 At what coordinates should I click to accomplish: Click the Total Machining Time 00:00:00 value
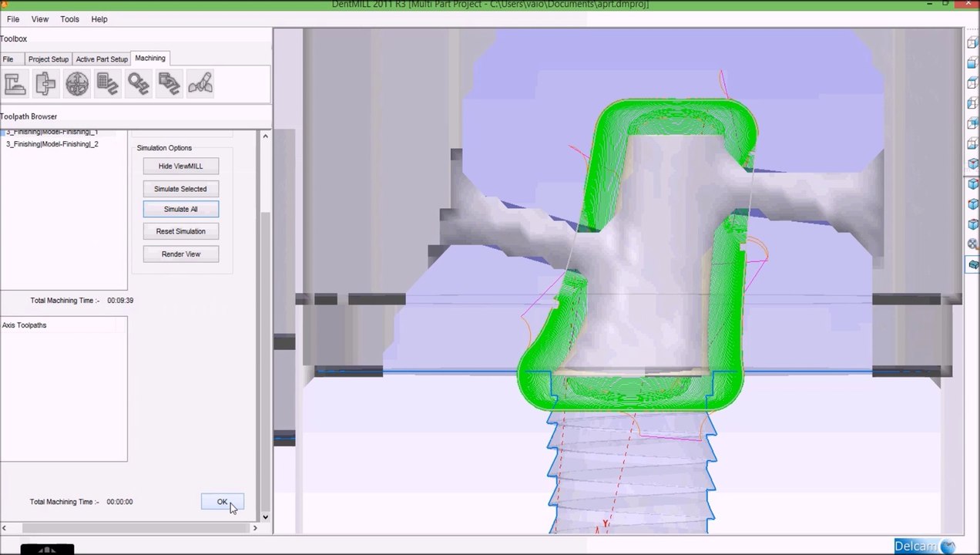coord(119,502)
